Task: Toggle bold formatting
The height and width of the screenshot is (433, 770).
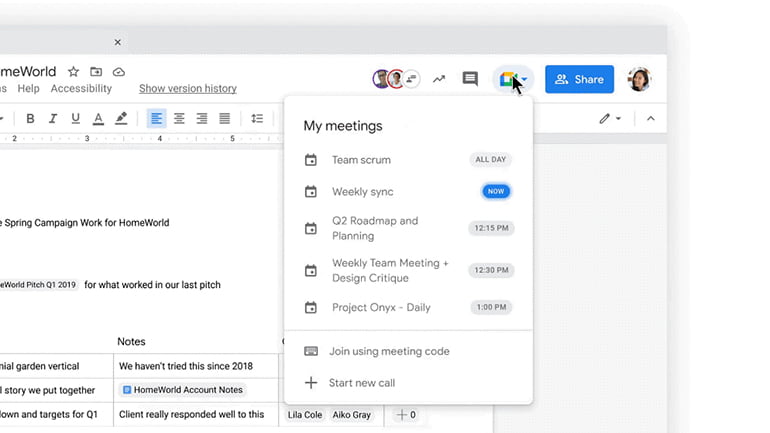Action: click(30, 118)
